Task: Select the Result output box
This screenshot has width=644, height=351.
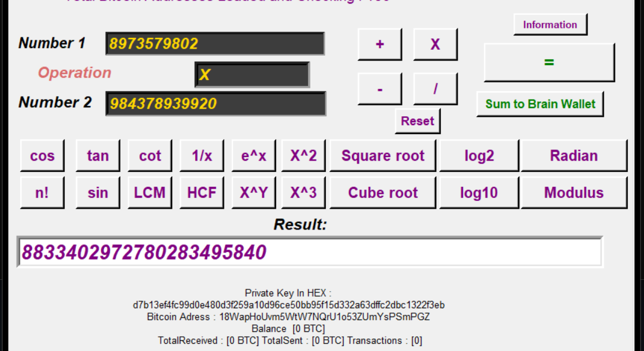Action: click(x=310, y=253)
